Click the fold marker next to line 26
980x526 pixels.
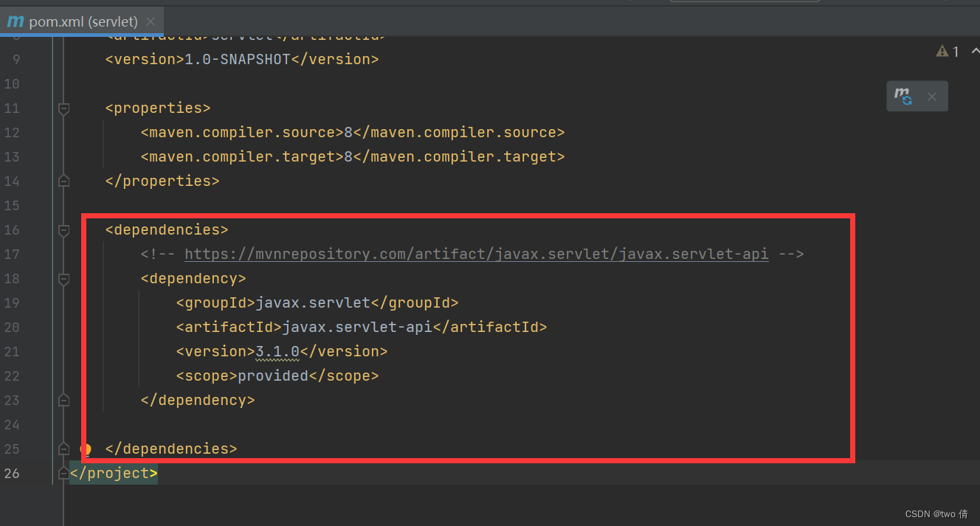(63, 473)
